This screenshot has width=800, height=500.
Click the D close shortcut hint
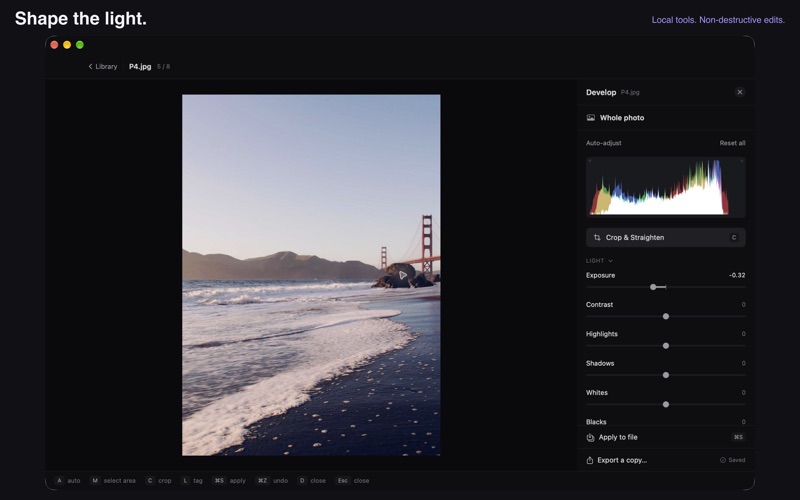pos(312,481)
